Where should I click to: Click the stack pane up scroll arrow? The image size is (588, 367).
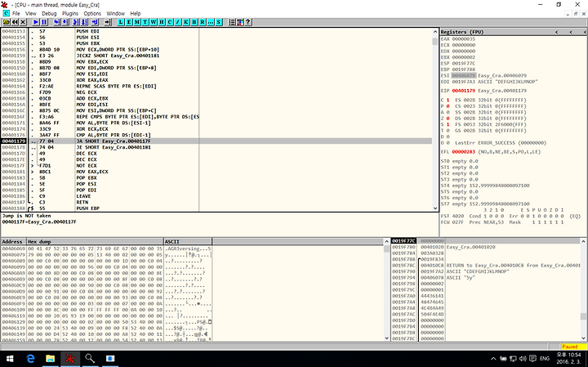(x=583, y=241)
